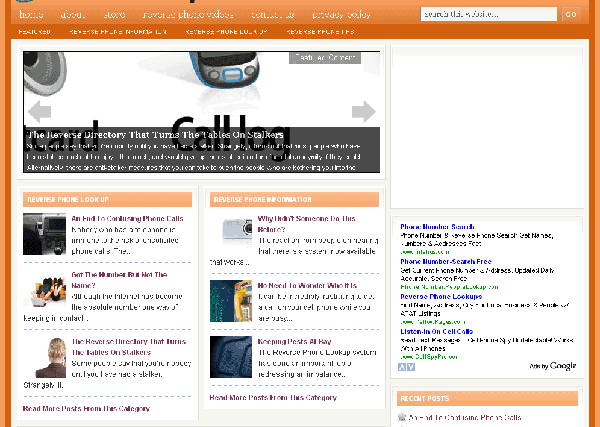Open Reverse Phone Lookups ad link
600x427 pixels.
(441, 297)
